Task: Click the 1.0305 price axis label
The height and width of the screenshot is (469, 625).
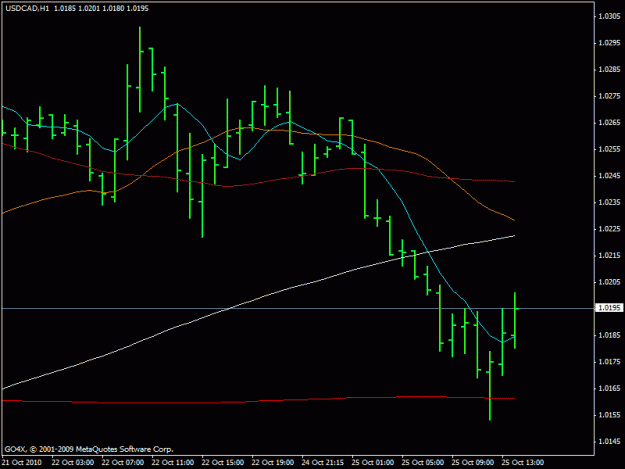Action: click(610, 16)
